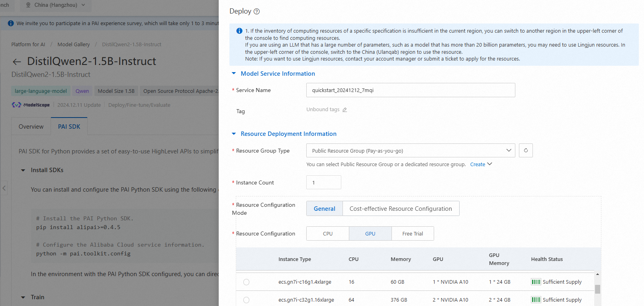Go to Model Gallery breadcrumb

[74, 45]
